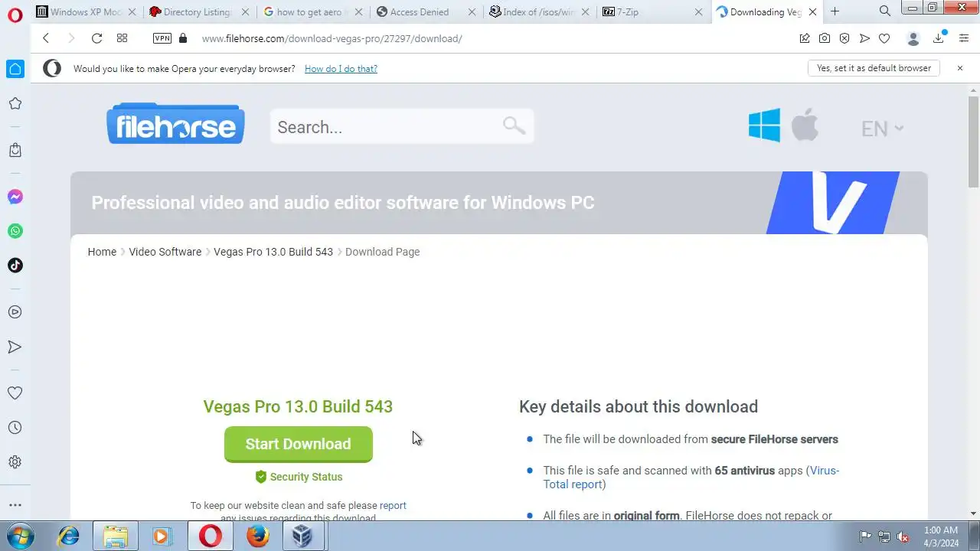Screen dimensions: 980x551
Task: Open the sidebar Shopping bag icon
Action: click(x=15, y=150)
